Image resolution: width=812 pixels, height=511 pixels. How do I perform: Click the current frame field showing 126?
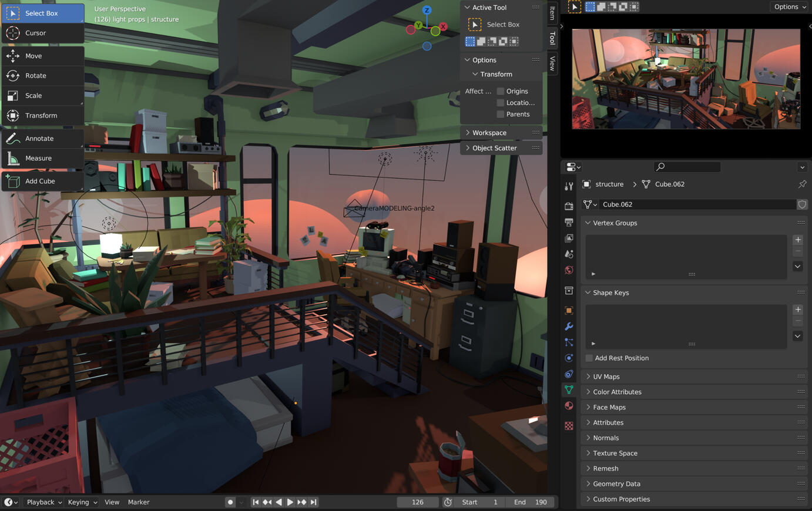tap(418, 502)
